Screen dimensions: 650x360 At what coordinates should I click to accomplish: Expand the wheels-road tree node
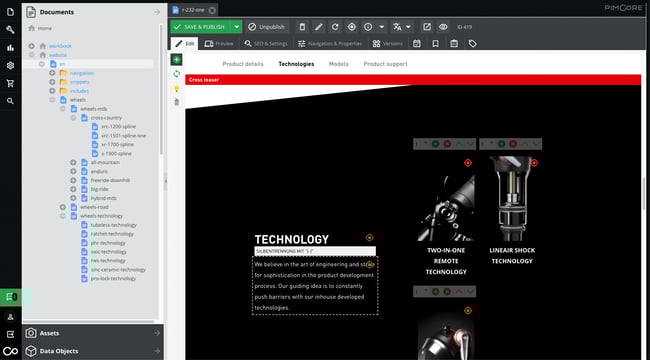(63, 207)
